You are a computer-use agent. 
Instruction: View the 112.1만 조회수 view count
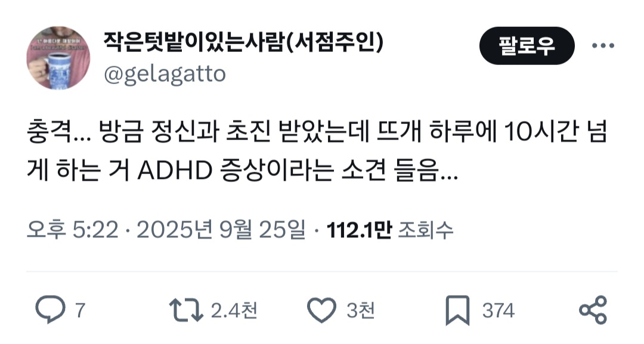(390, 230)
